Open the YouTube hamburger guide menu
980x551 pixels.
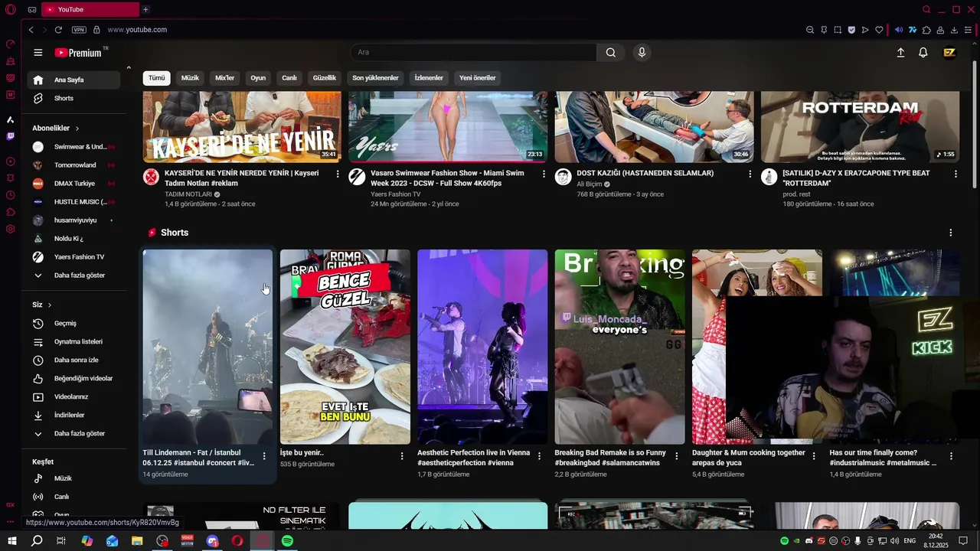[x=38, y=52]
